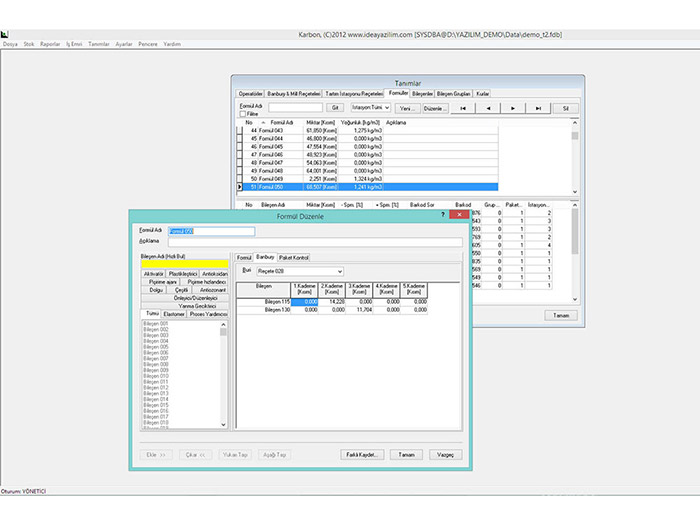Click previous record arrow in Tanımlar

pos(488,107)
